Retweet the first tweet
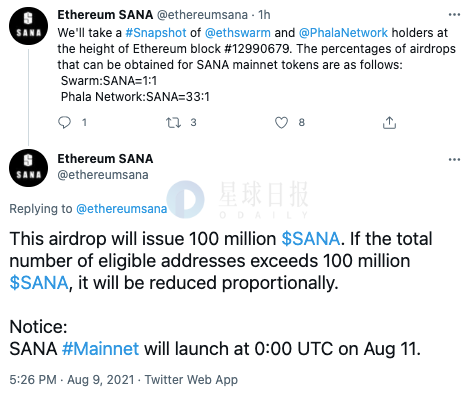Image resolution: width=475 pixels, height=399 pixels. [x=173, y=123]
